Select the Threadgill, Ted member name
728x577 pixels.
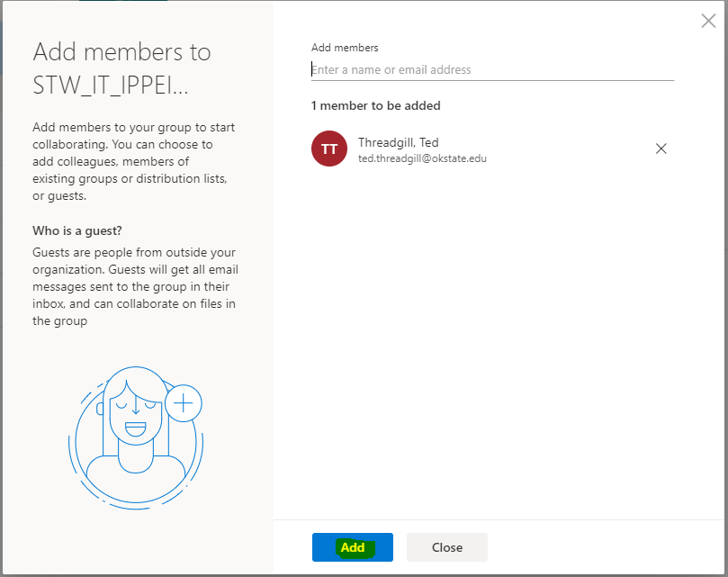398,142
